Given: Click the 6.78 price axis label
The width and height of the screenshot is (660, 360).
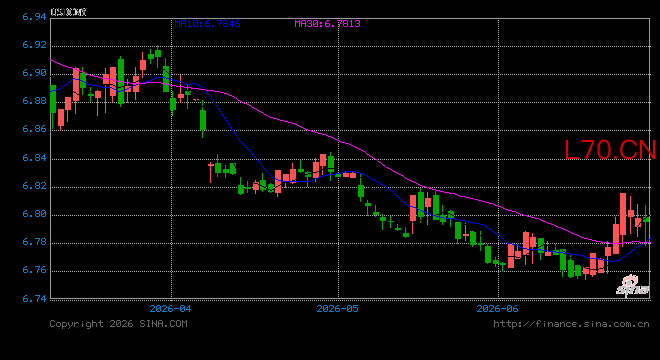Looking at the screenshot, I should [34, 242].
